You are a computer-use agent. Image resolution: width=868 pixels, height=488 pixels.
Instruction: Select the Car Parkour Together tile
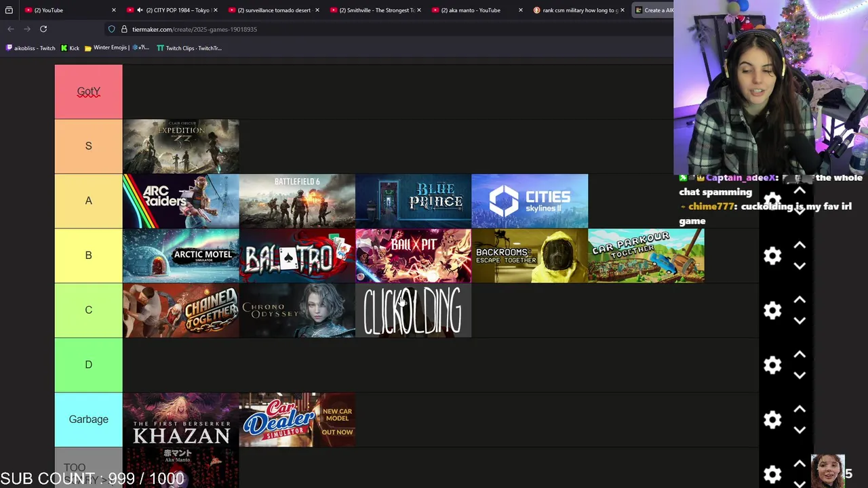pos(646,256)
